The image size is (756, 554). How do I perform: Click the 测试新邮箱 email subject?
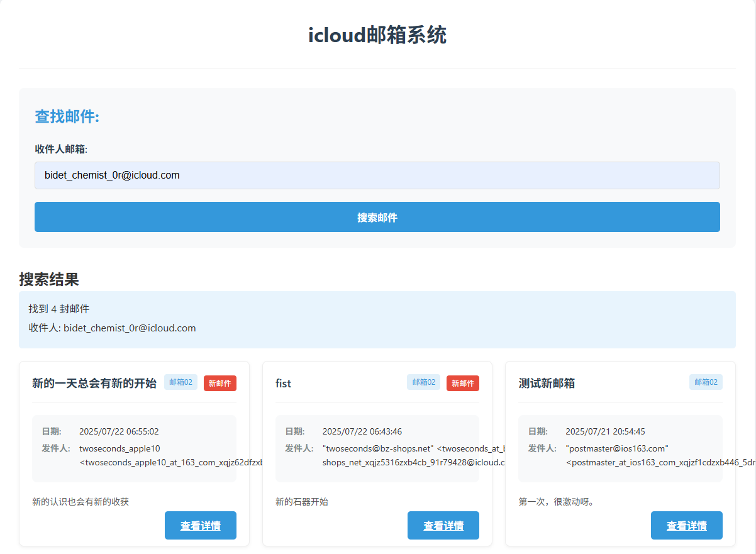547,383
